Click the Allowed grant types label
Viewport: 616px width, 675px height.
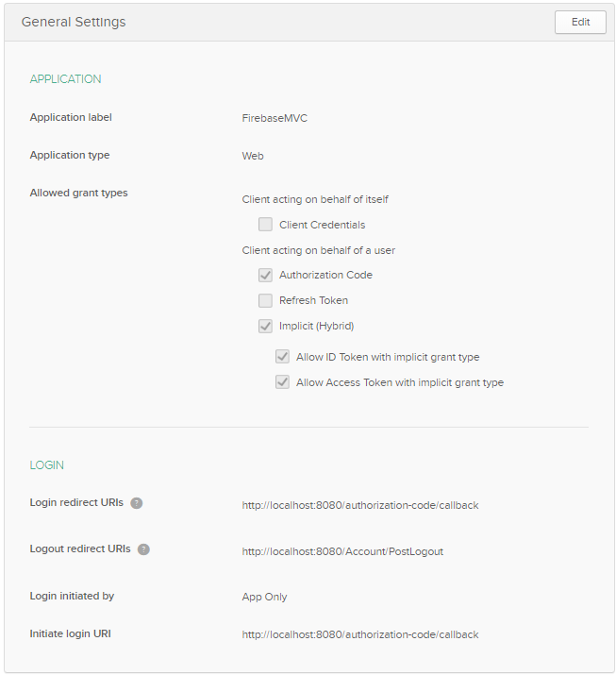(78, 193)
